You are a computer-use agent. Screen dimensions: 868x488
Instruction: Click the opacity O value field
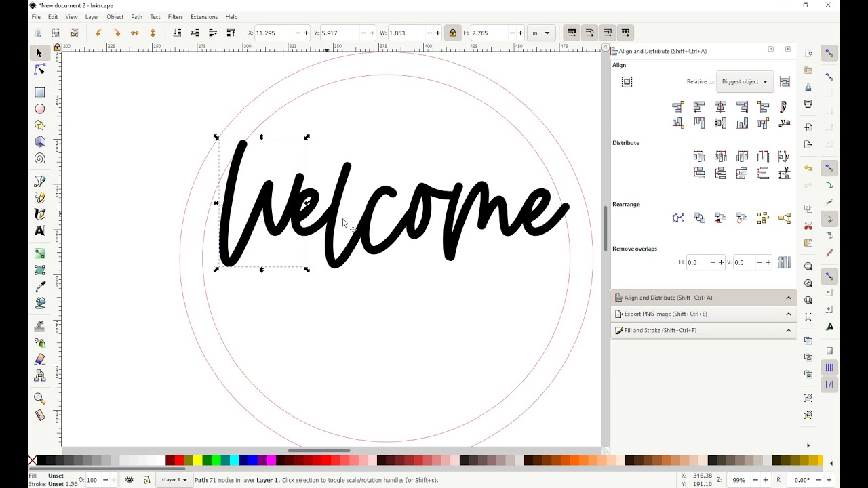coord(92,480)
